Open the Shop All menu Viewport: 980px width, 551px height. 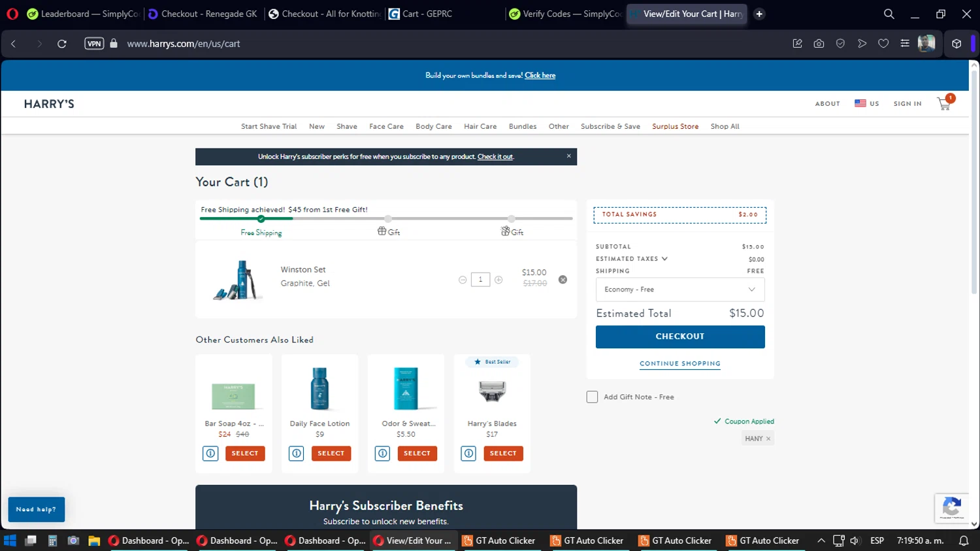(x=725, y=126)
